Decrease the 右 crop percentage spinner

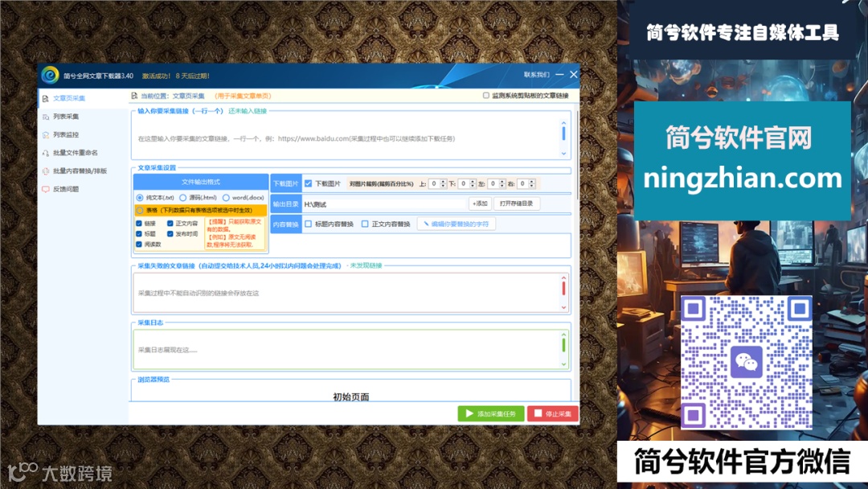[x=532, y=186]
